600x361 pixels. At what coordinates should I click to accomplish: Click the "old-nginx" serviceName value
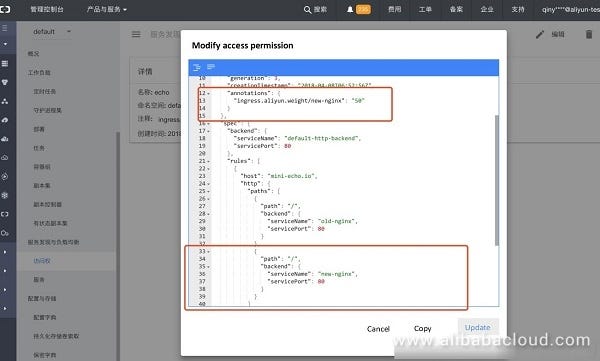pyautogui.click(x=336, y=221)
